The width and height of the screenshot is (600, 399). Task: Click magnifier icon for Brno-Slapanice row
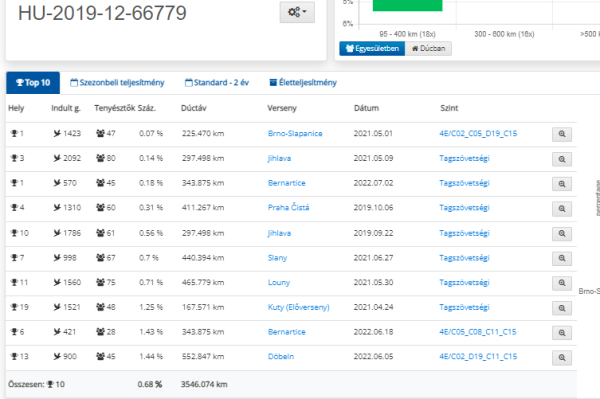click(x=562, y=134)
